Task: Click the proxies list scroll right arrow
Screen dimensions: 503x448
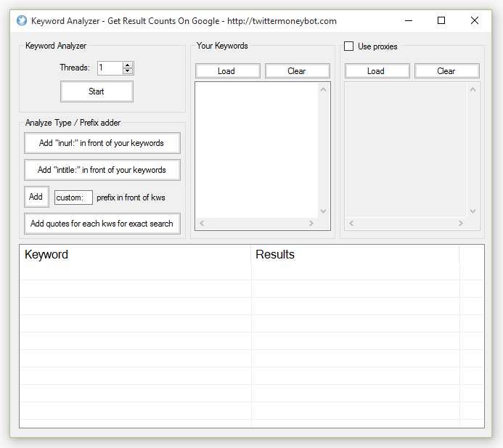Action: 461,224
